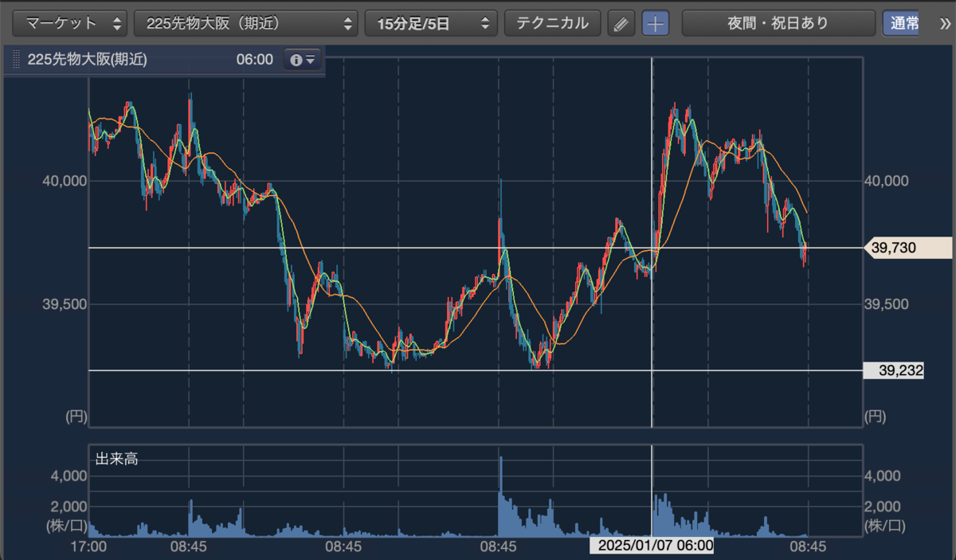Click the 39,232 price line label
This screenshot has height=560, width=956.
[x=894, y=370]
